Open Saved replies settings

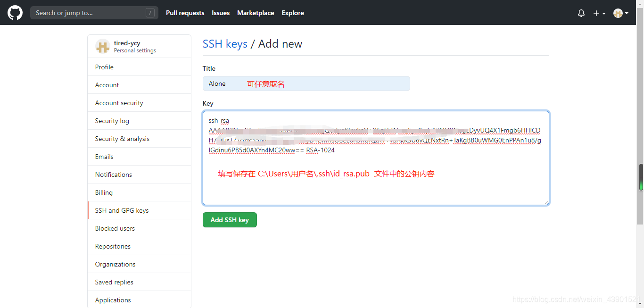pos(140,282)
